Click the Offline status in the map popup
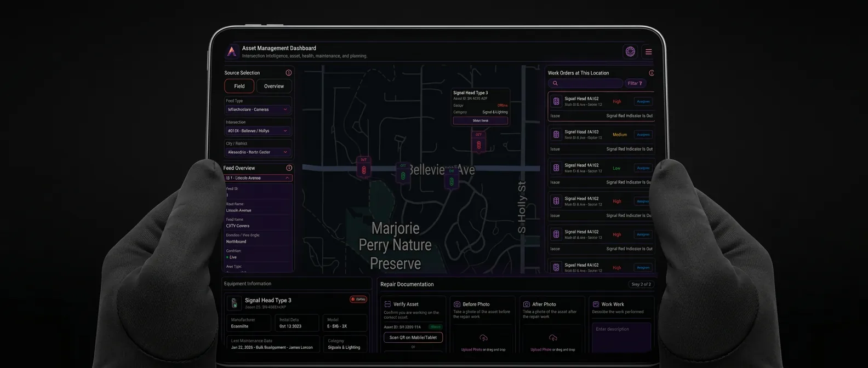Image resolution: width=868 pixels, height=368 pixels. coord(502,105)
